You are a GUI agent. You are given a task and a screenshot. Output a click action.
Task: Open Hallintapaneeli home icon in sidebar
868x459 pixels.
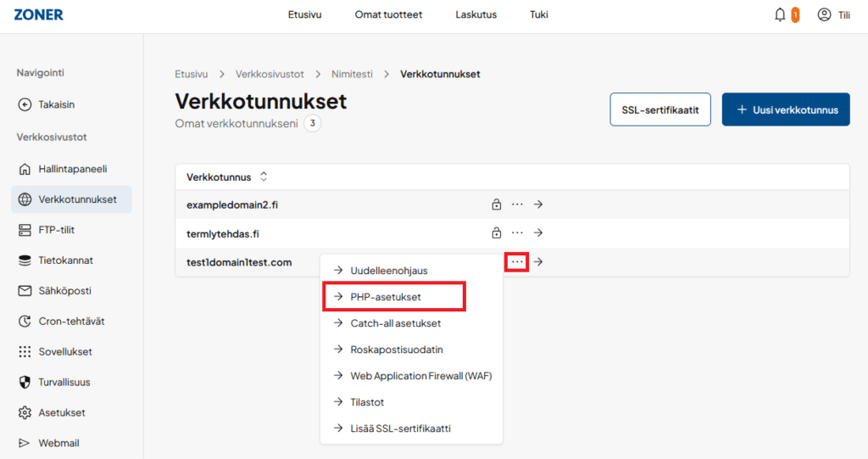25,169
